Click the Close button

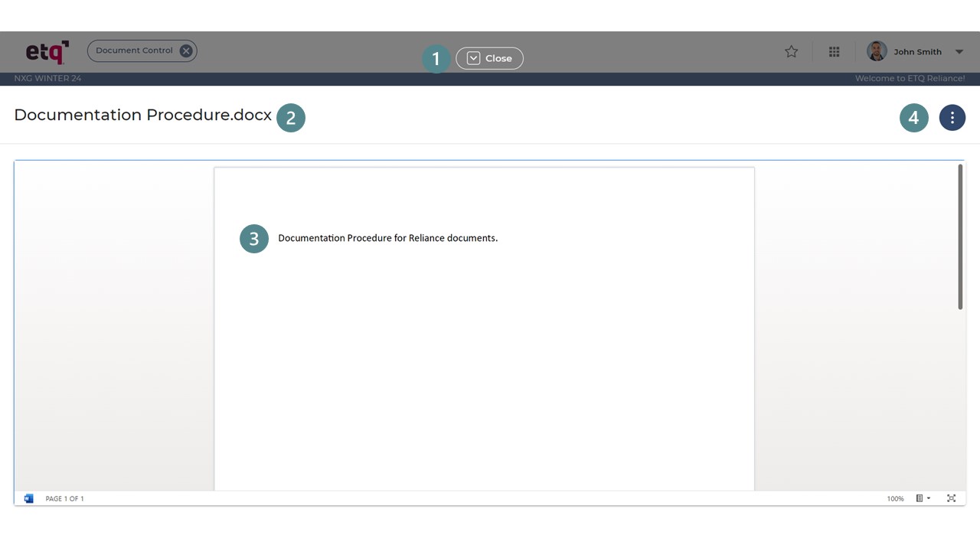499,57
